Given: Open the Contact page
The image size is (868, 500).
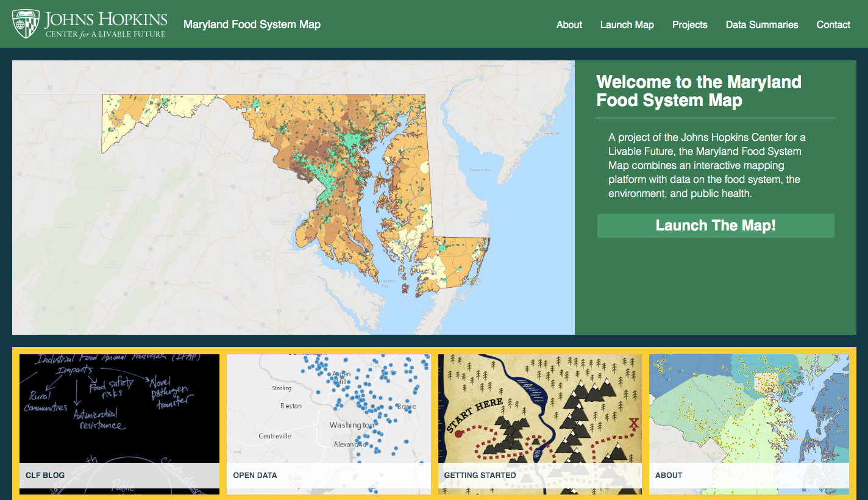Looking at the screenshot, I should (833, 25).
